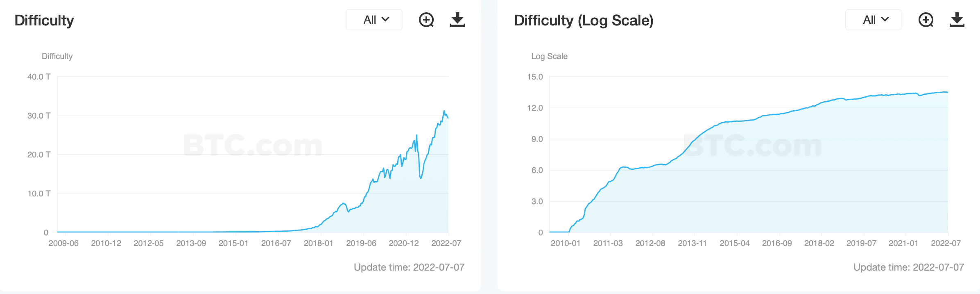Click the Difficulty legend label above chart
The image size is (980, 294).
(x=57, y=56)
